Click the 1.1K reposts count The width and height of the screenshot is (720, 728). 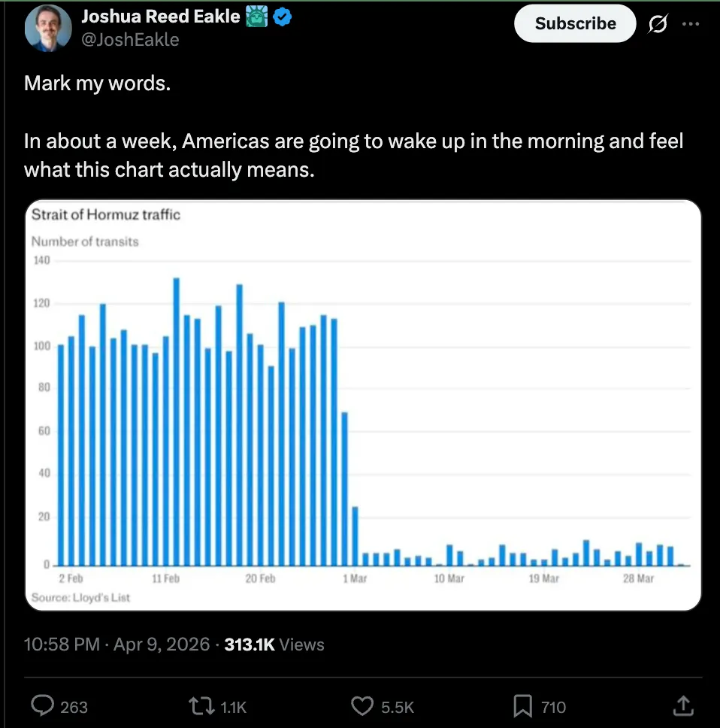click(235, 707)
